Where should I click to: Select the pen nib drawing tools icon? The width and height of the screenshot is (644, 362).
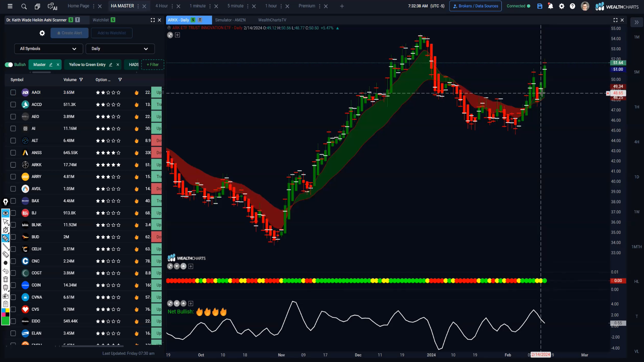tap(5, 202)
